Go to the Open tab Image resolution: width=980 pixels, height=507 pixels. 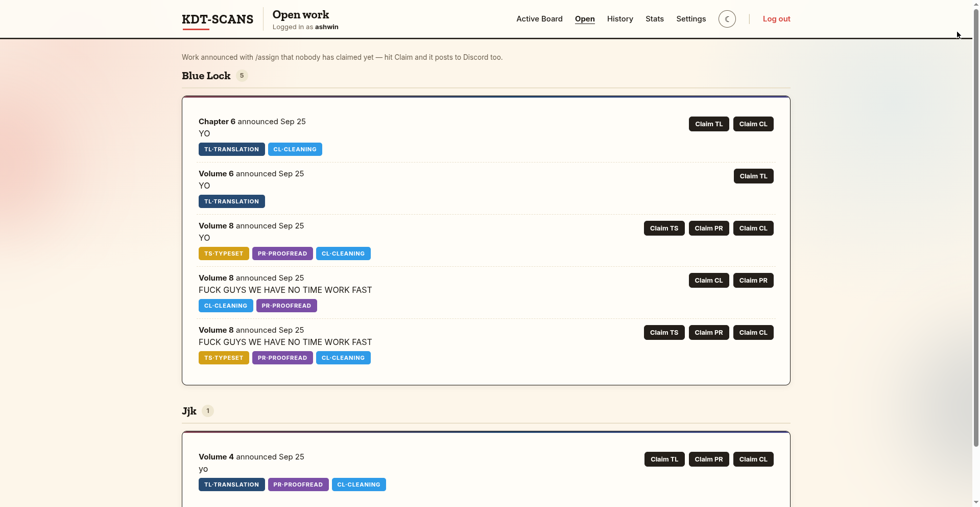click(585, 19)
